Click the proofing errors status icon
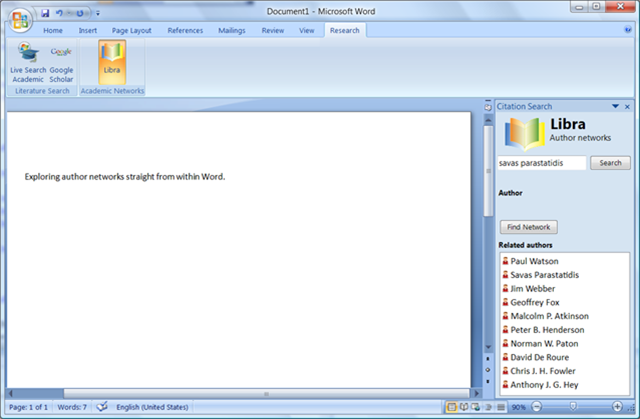This screenshot has width=640, height=419. (102, 407)
